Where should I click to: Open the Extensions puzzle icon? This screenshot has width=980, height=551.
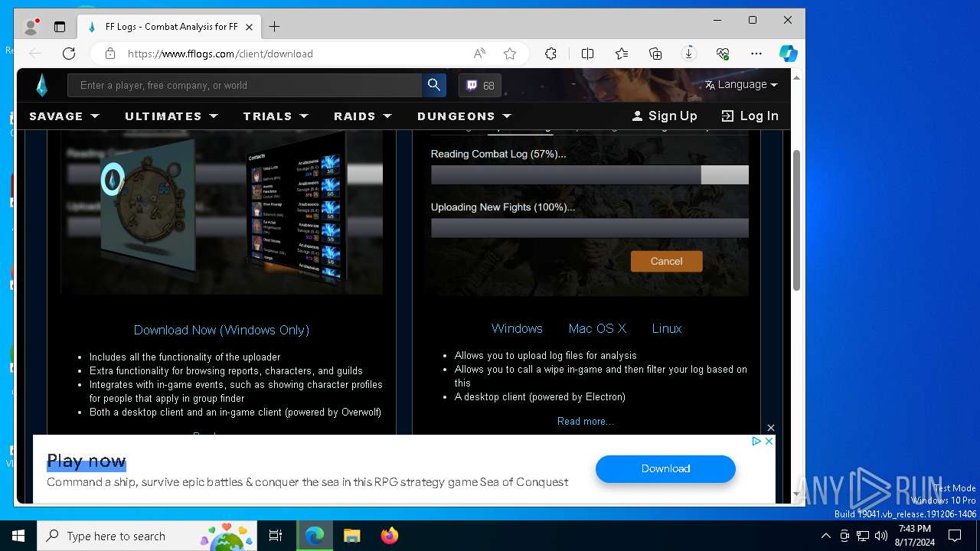point(550,54)
